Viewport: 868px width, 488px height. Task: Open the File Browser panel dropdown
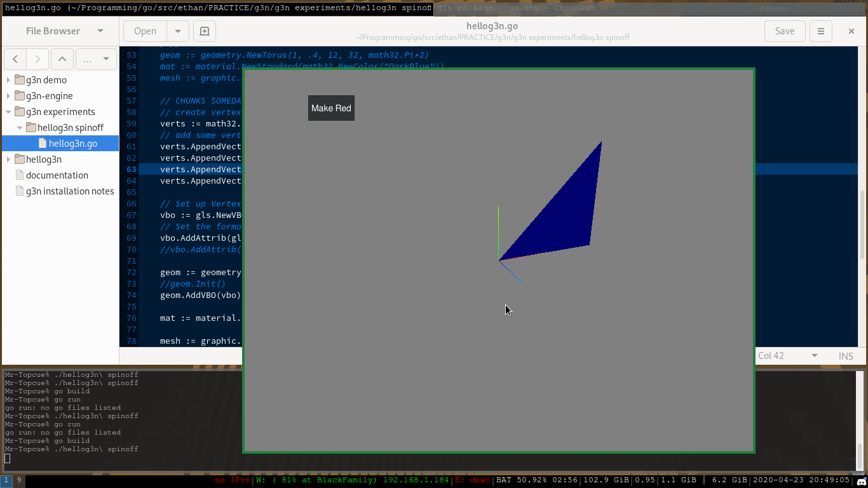click(100, 31)
